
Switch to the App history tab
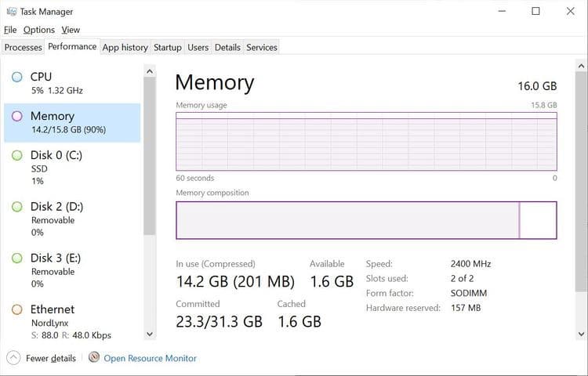tap(125, 48)
